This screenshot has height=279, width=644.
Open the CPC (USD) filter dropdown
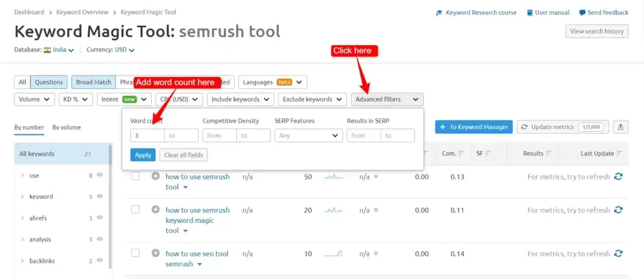[x=179, y=99]
